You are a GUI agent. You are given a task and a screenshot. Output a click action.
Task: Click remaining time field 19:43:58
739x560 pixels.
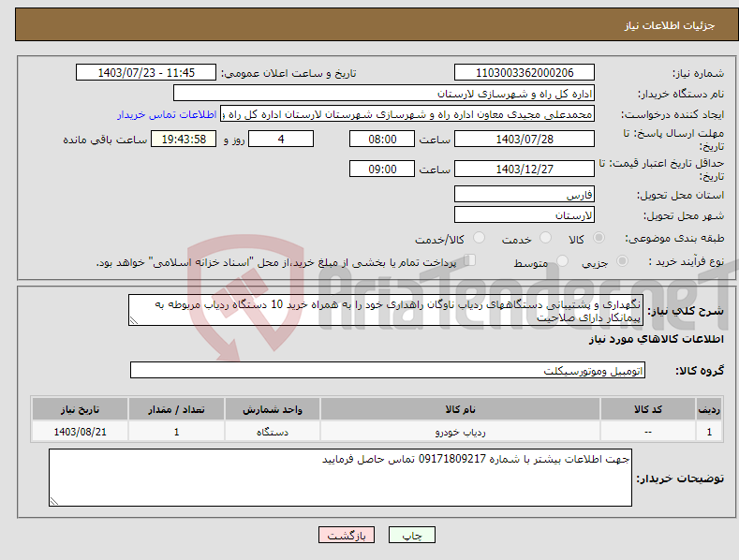[x=184, y=139]
